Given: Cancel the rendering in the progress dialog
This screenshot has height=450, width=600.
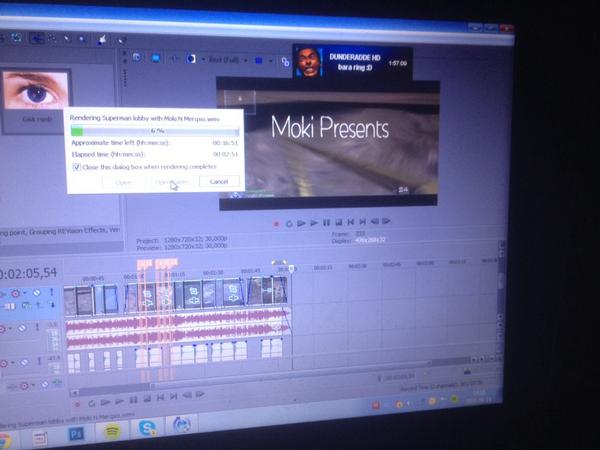Looking at the screenshot, I should (x=219, y=182).
